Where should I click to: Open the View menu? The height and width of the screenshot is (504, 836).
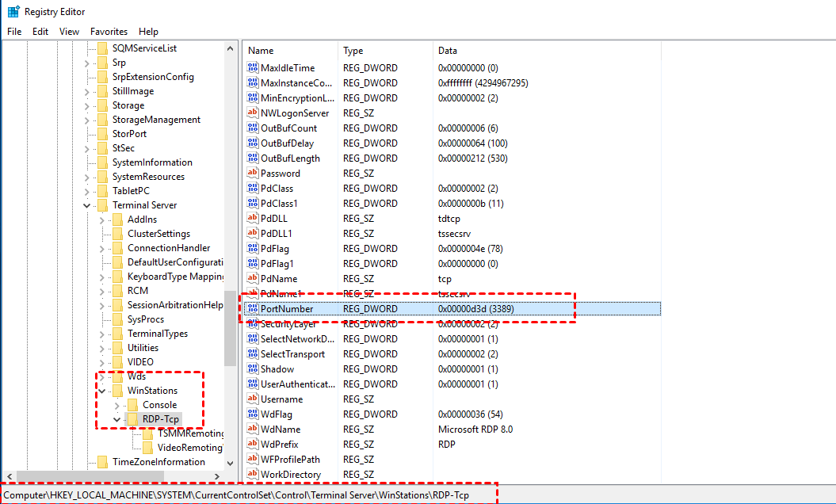click(69, 31)
